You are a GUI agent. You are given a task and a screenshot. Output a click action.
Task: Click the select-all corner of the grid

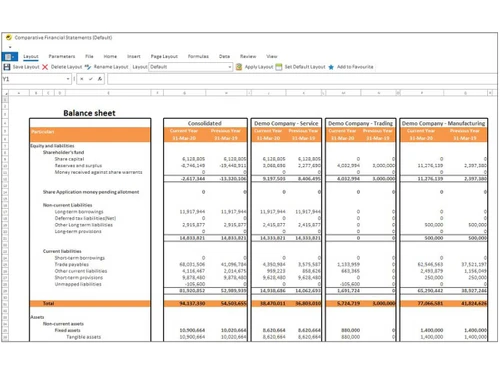coord(6,93)
